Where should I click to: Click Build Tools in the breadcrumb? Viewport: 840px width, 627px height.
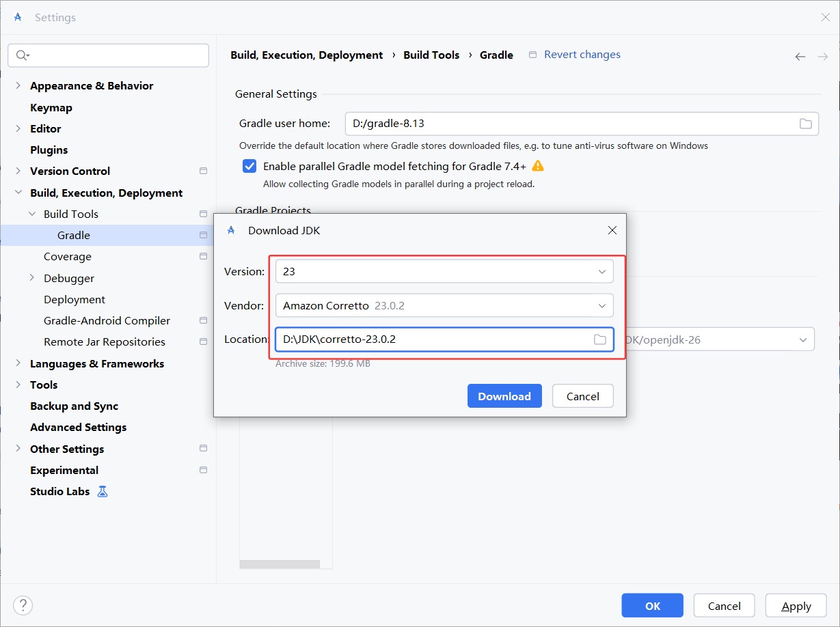point(431,55)
